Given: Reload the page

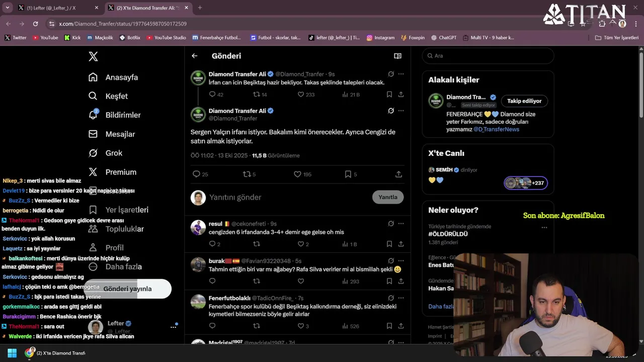Looking at the screenshot, I should coord(35,24).
